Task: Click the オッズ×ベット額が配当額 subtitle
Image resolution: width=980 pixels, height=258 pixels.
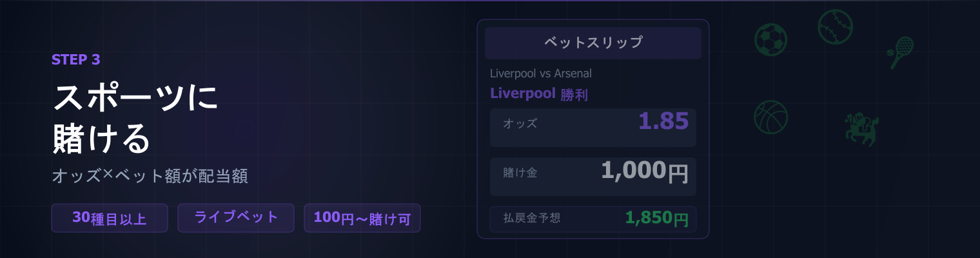Action: (x=150, y=177)
